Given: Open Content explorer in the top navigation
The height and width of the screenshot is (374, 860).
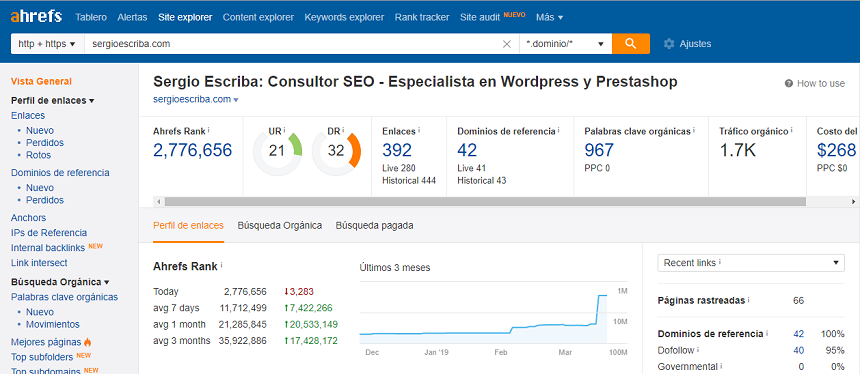Looking at the screenshot, I should pos(258,17).
